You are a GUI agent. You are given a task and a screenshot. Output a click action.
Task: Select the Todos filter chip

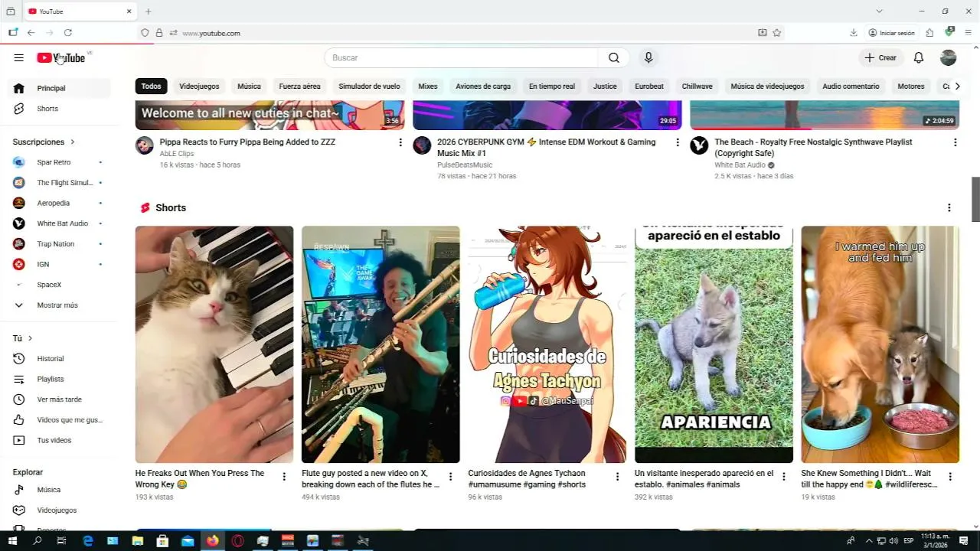pyautogui.click(x=152, y=86)
